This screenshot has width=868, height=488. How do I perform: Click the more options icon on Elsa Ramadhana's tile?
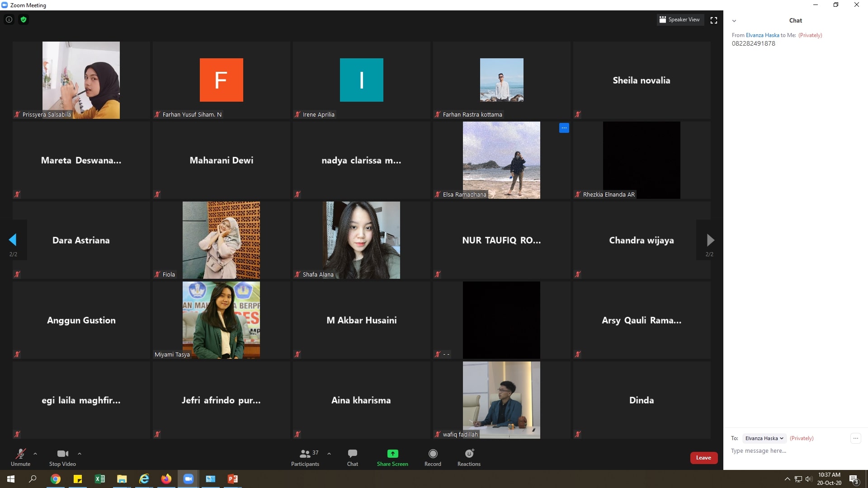(x=564, y=128)
